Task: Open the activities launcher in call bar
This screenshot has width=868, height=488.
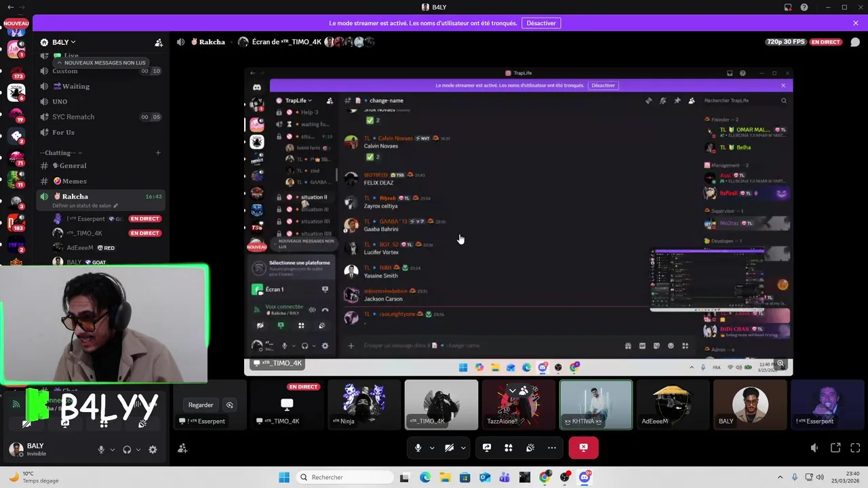Action: pyautogui.click(x=509, y=447)
